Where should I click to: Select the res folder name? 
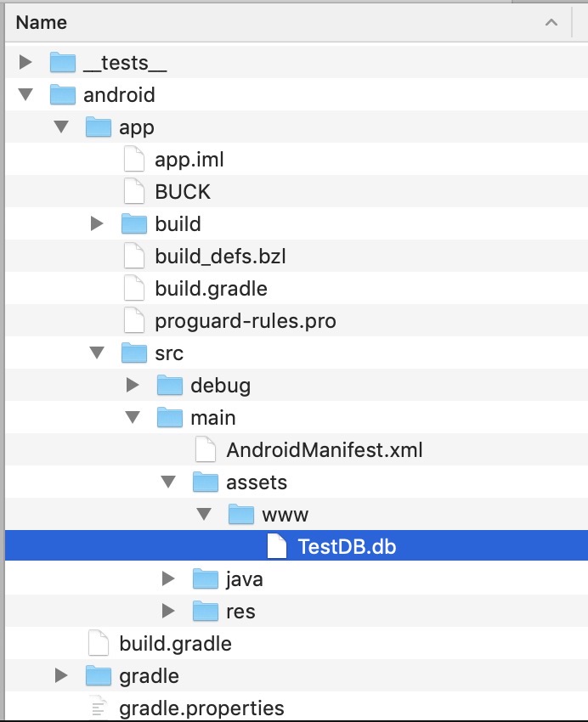240,612
